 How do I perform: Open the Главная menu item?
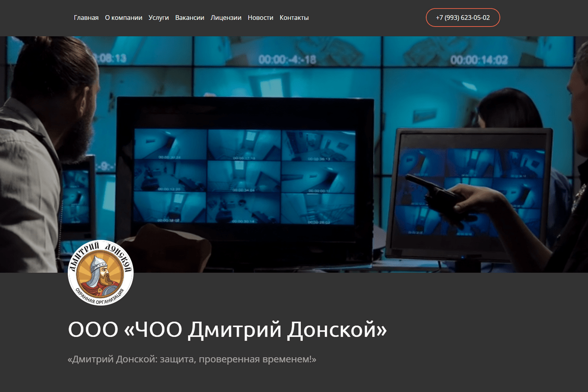[x=86, y=18]
